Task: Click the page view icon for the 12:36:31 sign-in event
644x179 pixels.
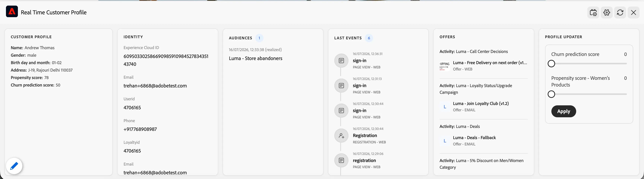Action: click(x=341, y=60)
